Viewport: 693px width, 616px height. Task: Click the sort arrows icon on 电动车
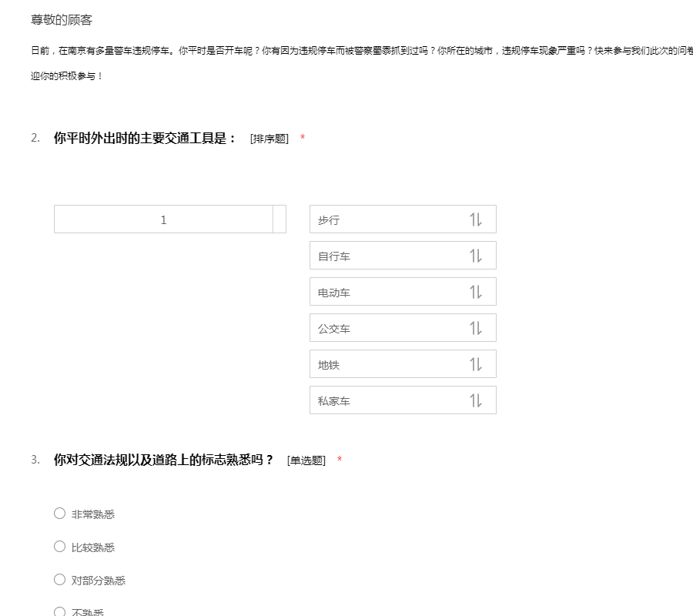pyautogui.click(x=475, y=292)
